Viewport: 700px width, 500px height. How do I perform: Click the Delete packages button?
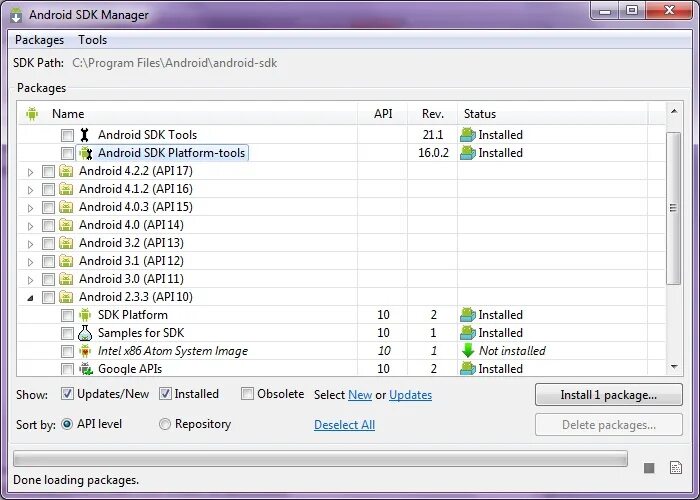(608, 425)
